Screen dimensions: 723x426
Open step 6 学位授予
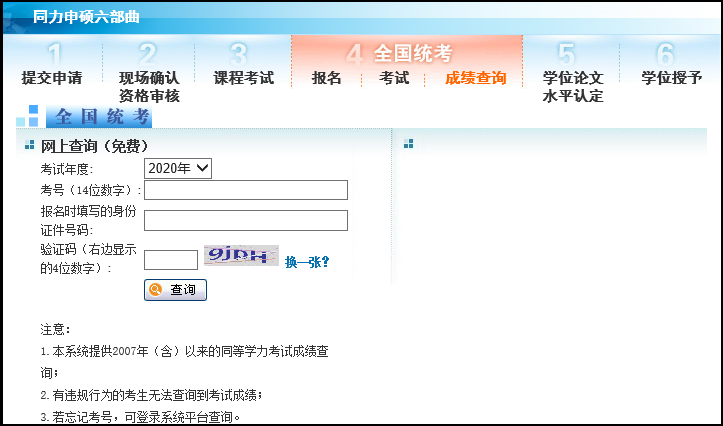tap(671, 67)
